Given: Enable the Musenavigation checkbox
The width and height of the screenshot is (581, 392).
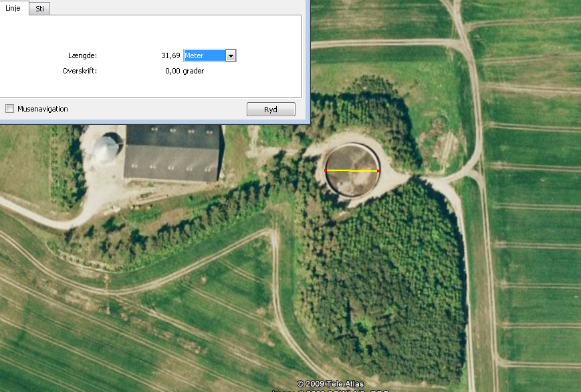Looking at the screenshot, I should [x=10, y=109].
